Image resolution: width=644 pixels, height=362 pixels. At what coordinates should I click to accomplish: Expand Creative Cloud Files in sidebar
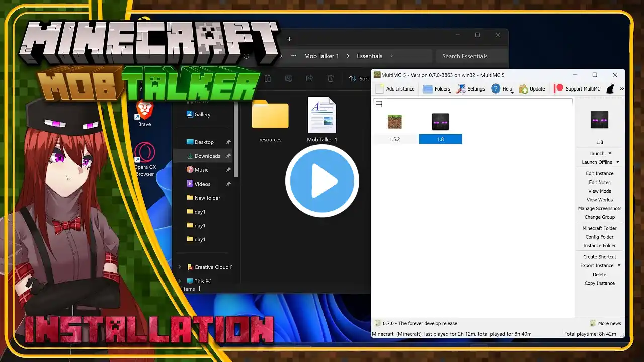coord(179,267)
